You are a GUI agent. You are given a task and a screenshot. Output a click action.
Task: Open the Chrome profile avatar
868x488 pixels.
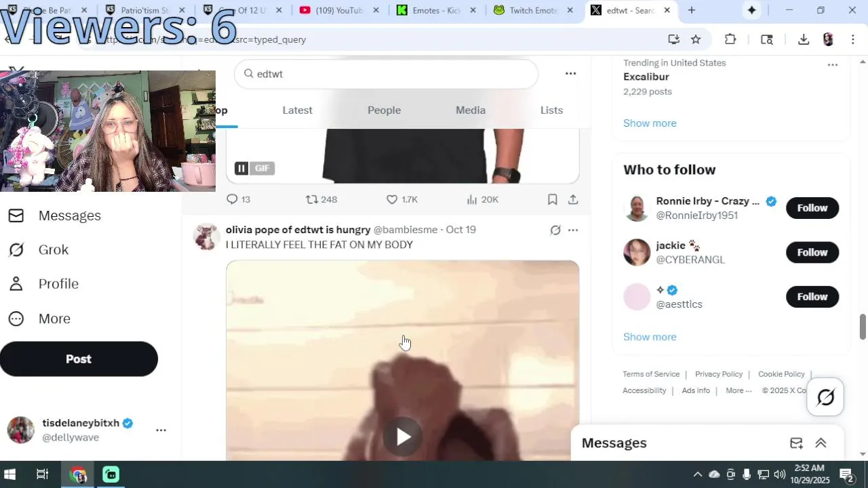click(828, 39)
